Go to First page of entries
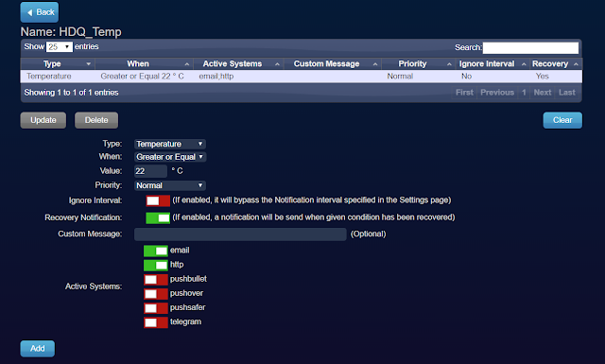The width and height of the screenshot is (605, 364). coord(464,93)
